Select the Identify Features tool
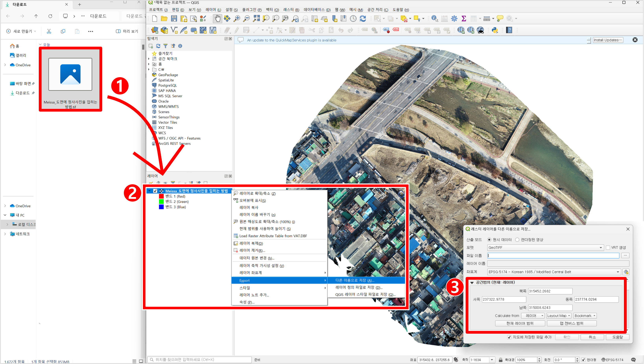The height and width of the screenshot is (364, 644). 435,19
